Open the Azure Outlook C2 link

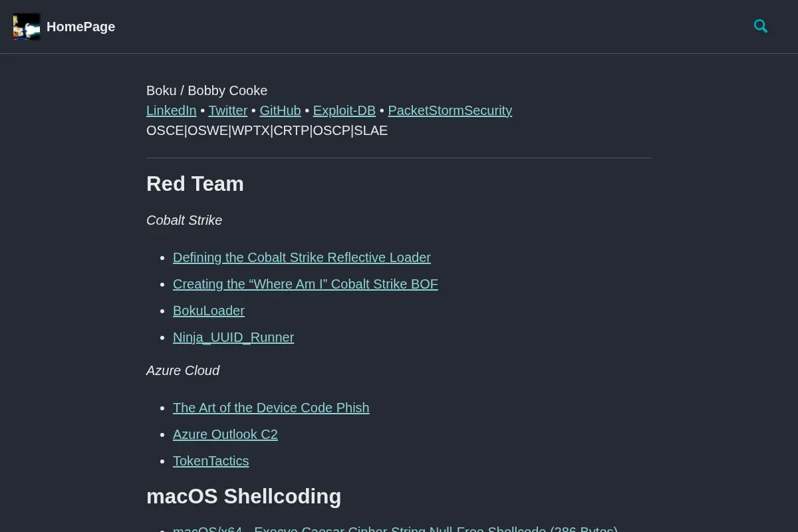[x=225, y=434]
